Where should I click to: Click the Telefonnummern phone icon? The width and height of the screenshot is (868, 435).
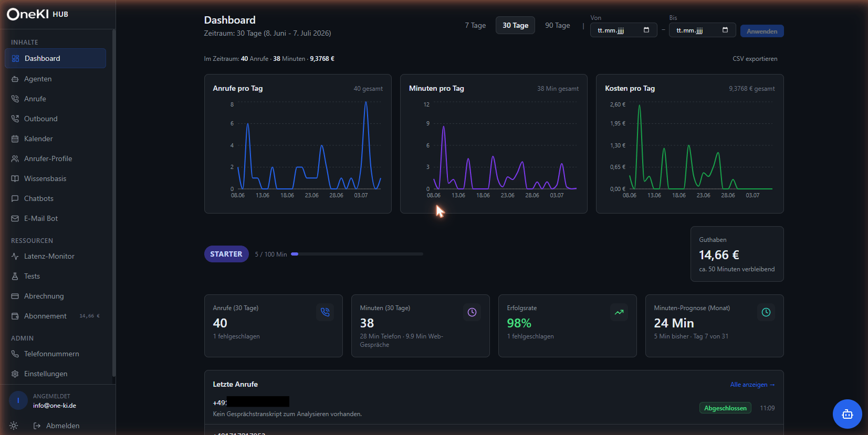(x=15, y=354)
